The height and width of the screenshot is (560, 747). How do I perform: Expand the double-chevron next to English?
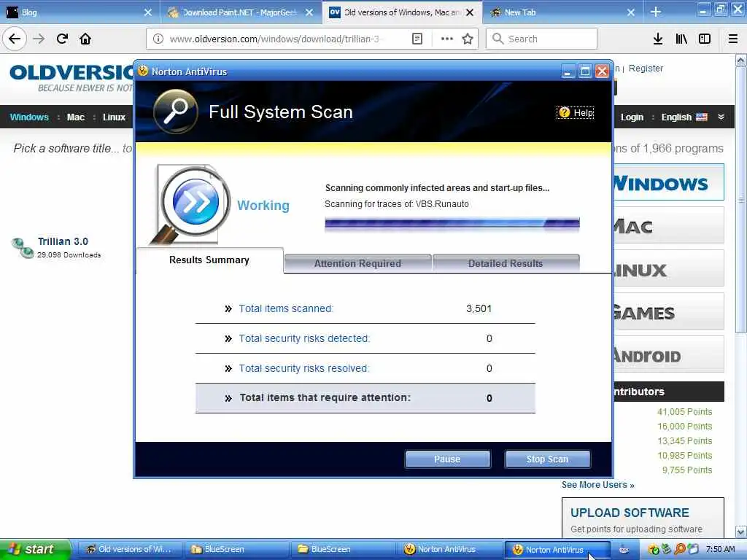721,117
